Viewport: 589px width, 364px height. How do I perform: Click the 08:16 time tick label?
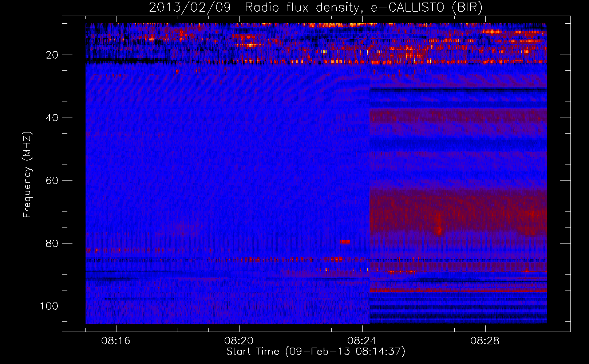click(x=116, y=341)
